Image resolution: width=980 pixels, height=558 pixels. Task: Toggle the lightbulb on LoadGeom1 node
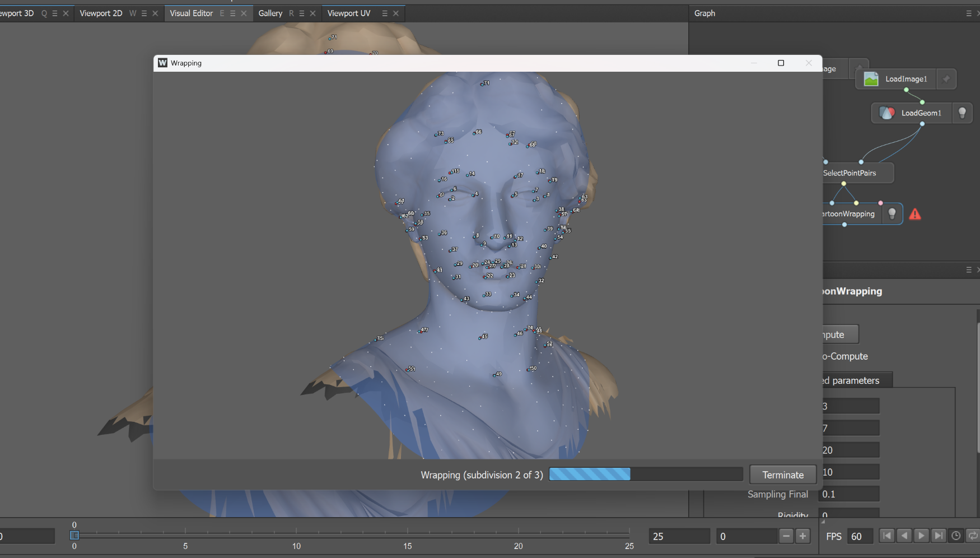coord(962,113)
